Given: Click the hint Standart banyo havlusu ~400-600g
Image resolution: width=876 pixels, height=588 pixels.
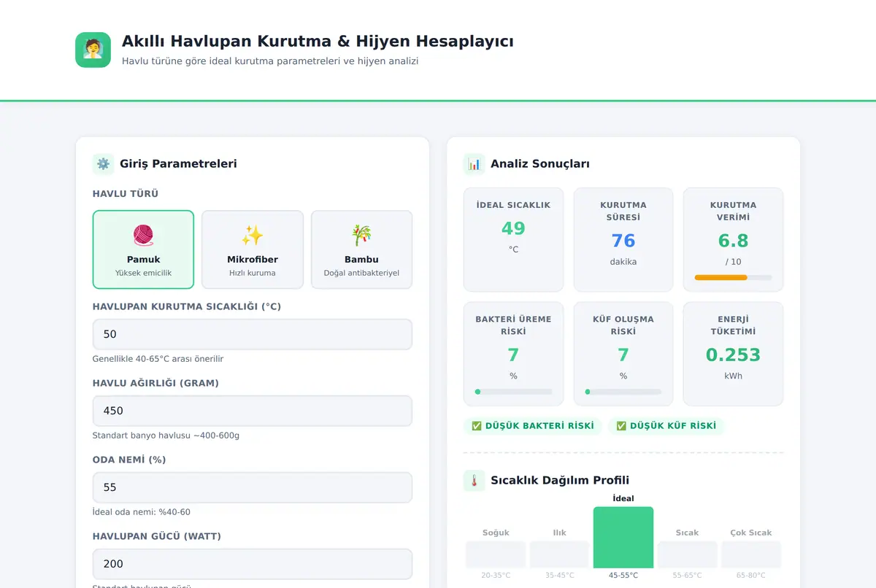Looking at the screenshot, I should click(166, 436).
